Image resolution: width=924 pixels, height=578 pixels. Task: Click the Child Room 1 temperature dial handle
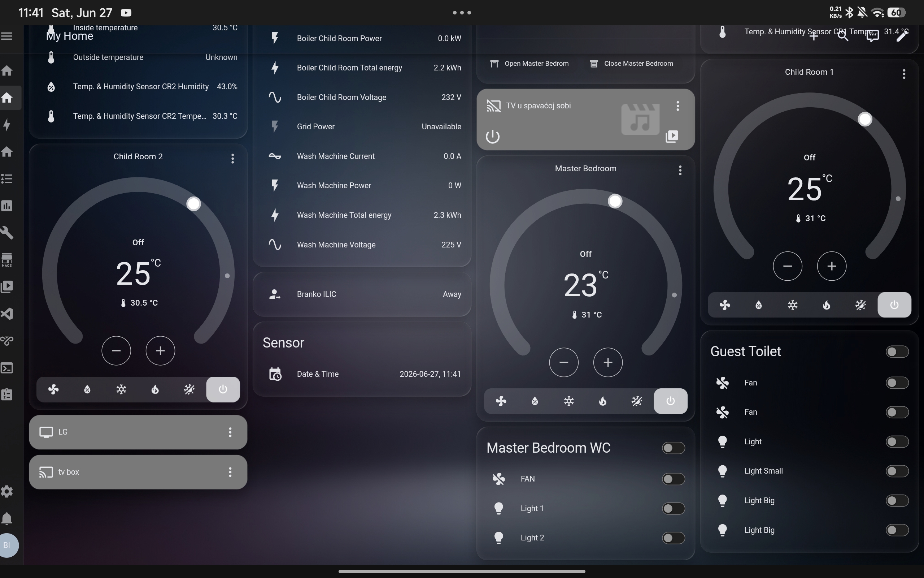tap(865, 119)
